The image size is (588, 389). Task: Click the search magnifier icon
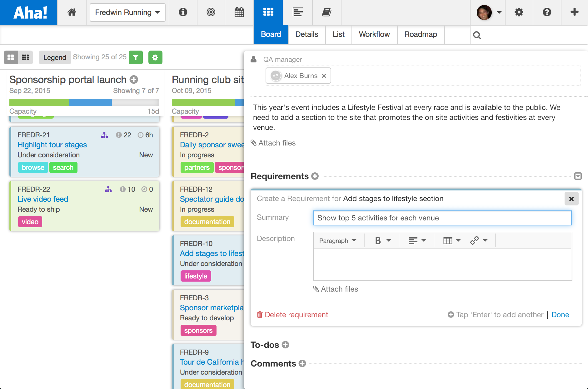(477, 35)
